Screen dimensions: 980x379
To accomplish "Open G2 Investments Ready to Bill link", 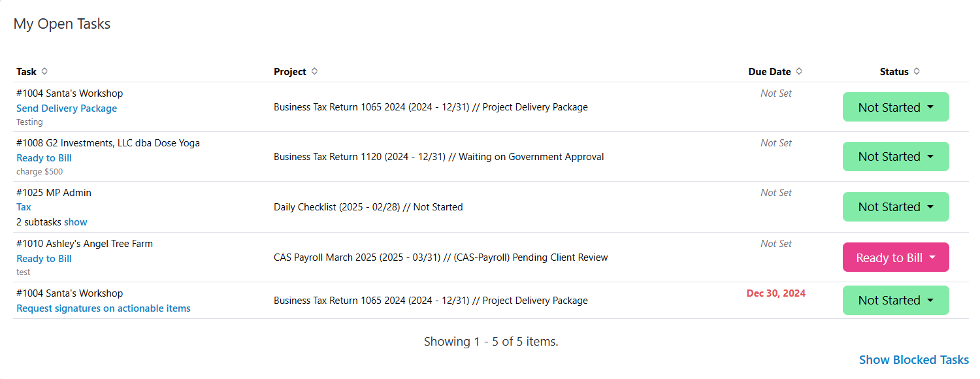I will [44, 158].
